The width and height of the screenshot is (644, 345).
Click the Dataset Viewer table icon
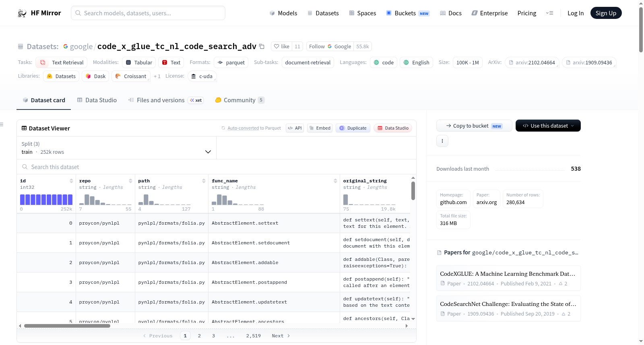(x=24, y=128)
